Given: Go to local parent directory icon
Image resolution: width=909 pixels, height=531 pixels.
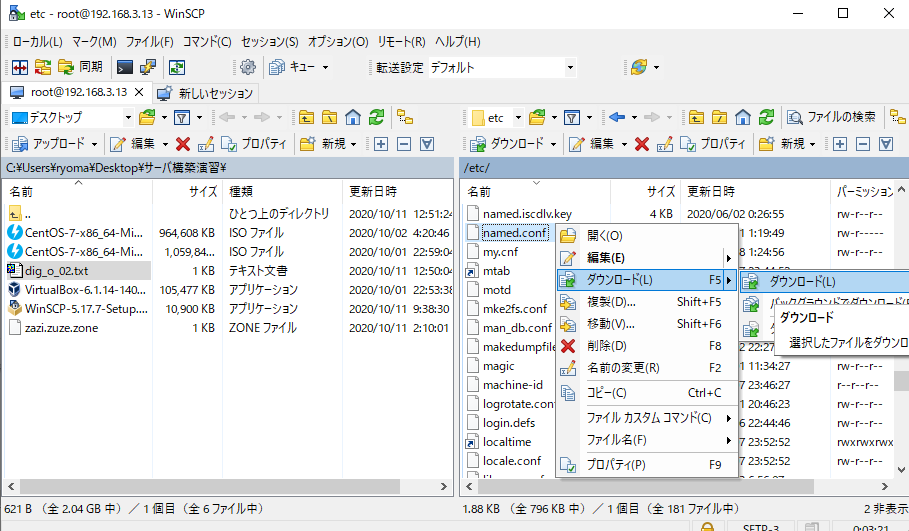Looking at the screenshot, I should [307, 118].
